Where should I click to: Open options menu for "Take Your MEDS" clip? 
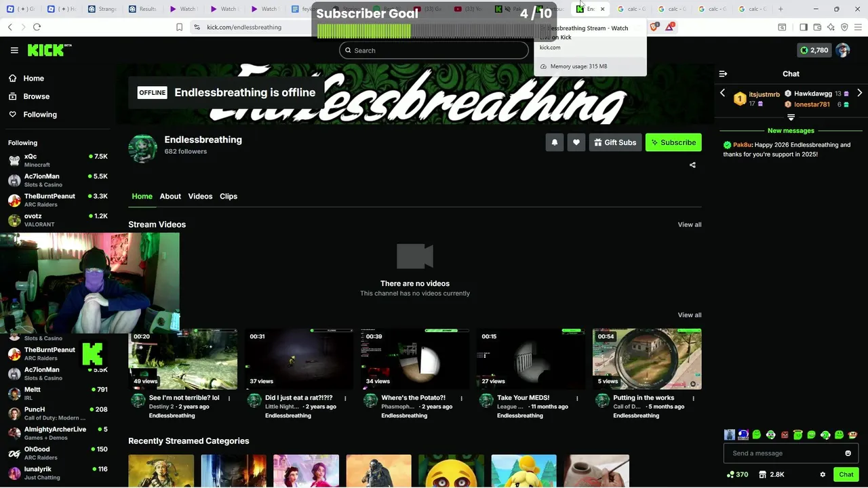577,398
